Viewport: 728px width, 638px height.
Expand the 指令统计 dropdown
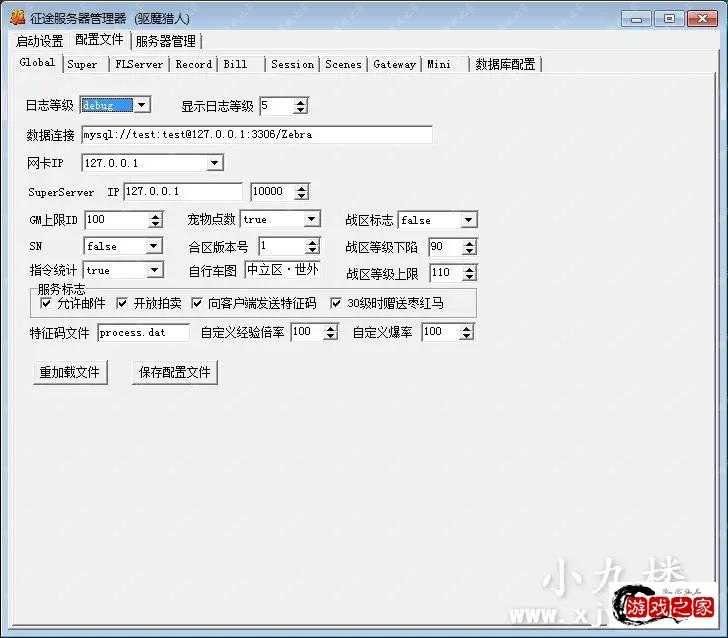[155, 270]
